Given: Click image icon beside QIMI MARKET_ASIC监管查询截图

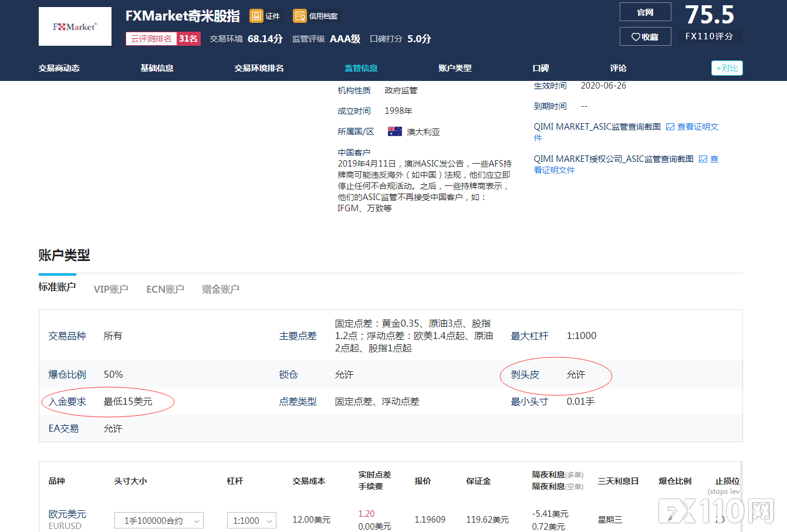Looking at the screenshot, I should pyautogui.click(x=670, y=127).
